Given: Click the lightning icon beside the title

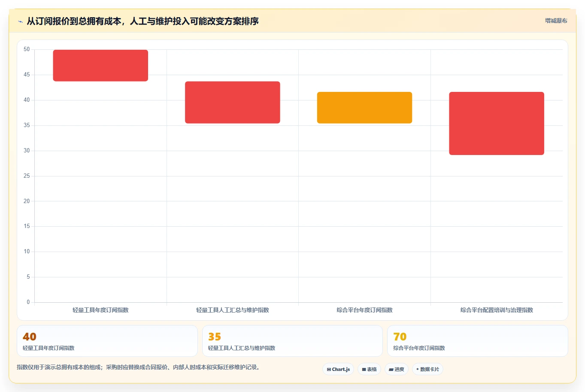Looking at the screenshot, I should tap(20, 21).
